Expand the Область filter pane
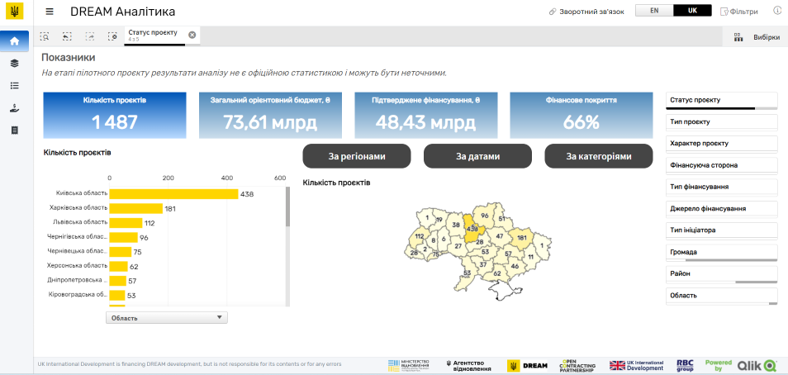 [721, 296]
